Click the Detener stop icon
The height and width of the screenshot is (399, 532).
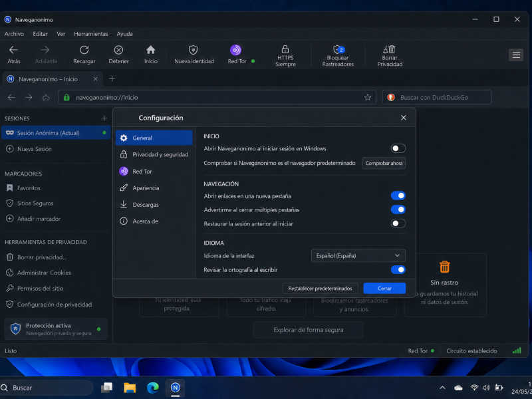pos(118,51)
